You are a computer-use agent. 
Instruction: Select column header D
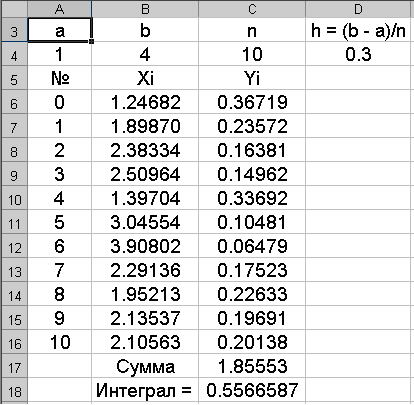(x=358, y=9)
